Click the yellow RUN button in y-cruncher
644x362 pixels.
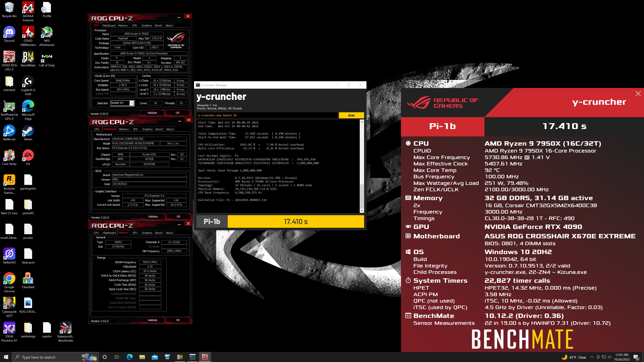coord(351,115)
